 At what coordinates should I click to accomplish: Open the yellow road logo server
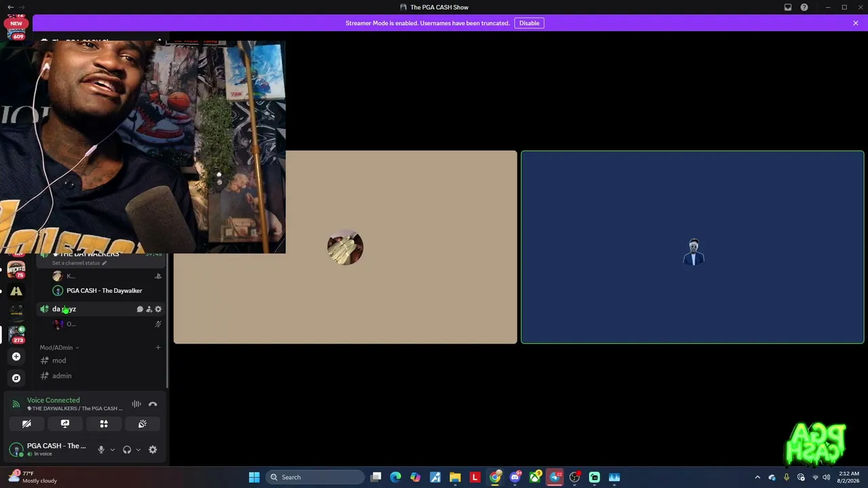[16, 291]
